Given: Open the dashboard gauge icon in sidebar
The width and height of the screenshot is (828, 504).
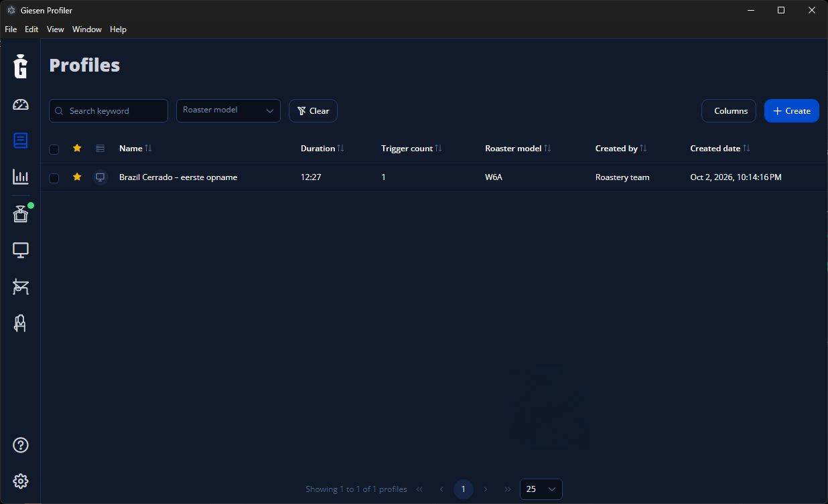Looking at the screenshot, I should click(21, 104).
